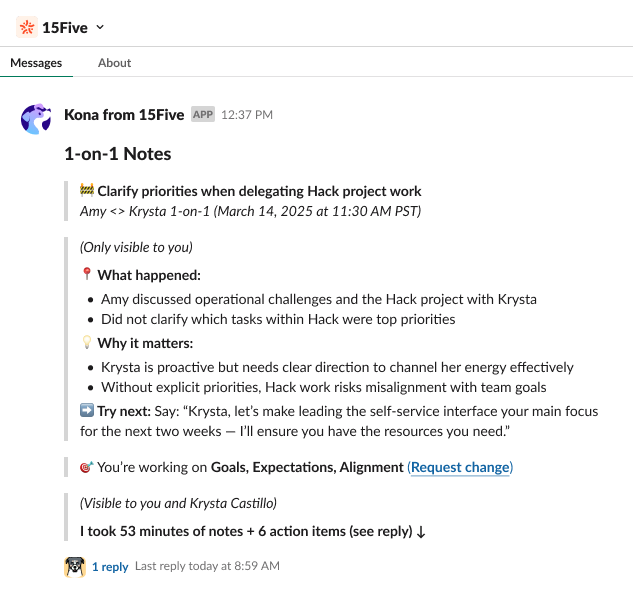Click the Last reply today at 8:59 AM text
Screen dimensions: 633x611
pyautogui.click(x=207, y=566)
